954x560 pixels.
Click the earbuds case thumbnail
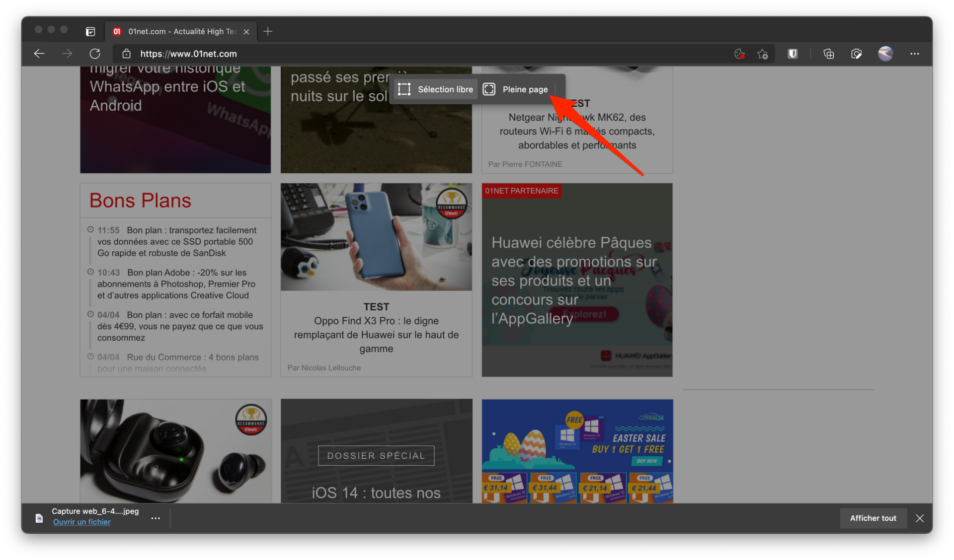click(x=176, y=451)
